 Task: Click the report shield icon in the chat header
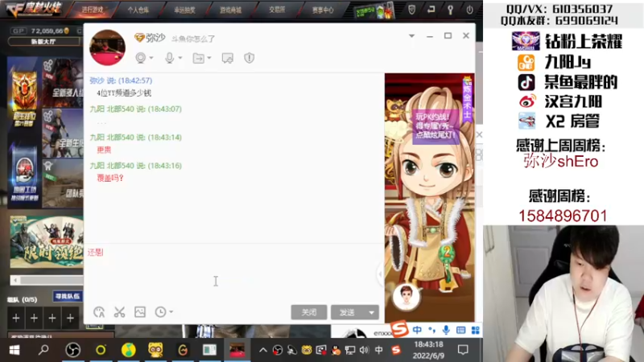coord(249,58)
